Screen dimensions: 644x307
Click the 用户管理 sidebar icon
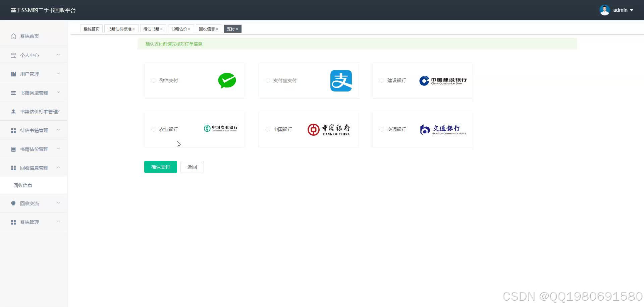[13, 74]
